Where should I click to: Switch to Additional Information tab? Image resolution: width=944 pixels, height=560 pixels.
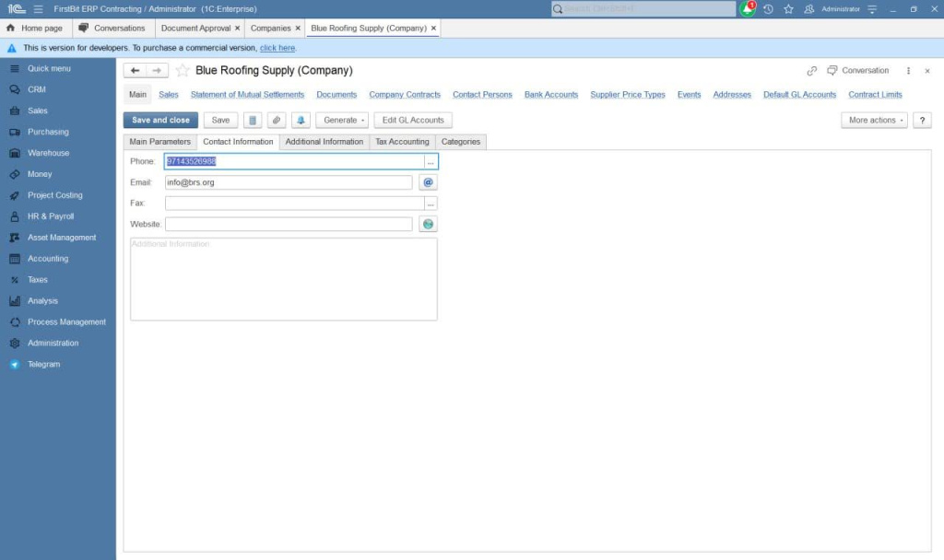point(324,142)
